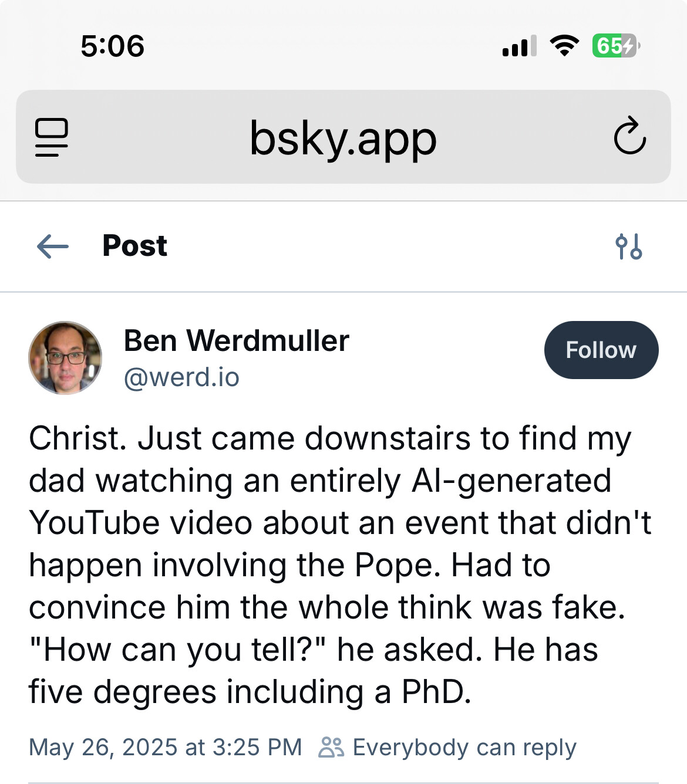
Task: Tap the cellular signal bars icon
Action: (520, 46)
